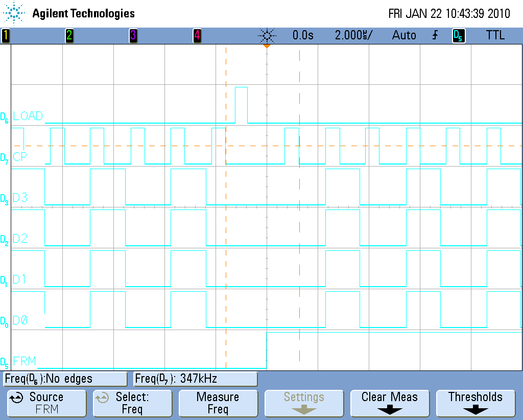This screenshot has width=523, height=420.
Task: Click the D5 digital channel marker at left
Action: [4, 362]
